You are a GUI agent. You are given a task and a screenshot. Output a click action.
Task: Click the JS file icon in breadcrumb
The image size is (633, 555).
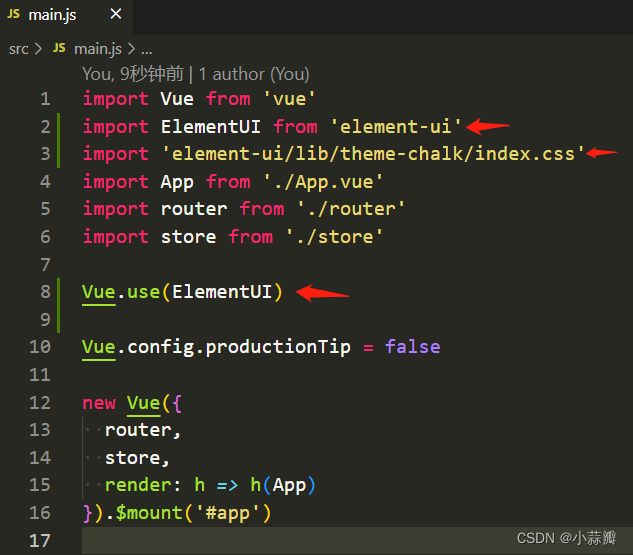(x=59, y=48)
